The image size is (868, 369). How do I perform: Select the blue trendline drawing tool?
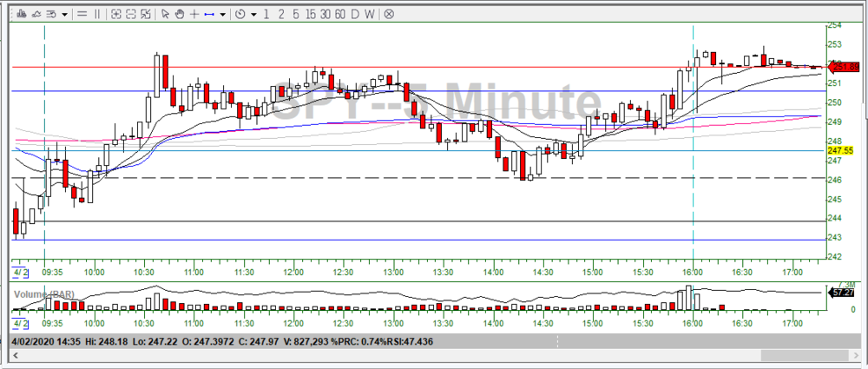point(208,14)
